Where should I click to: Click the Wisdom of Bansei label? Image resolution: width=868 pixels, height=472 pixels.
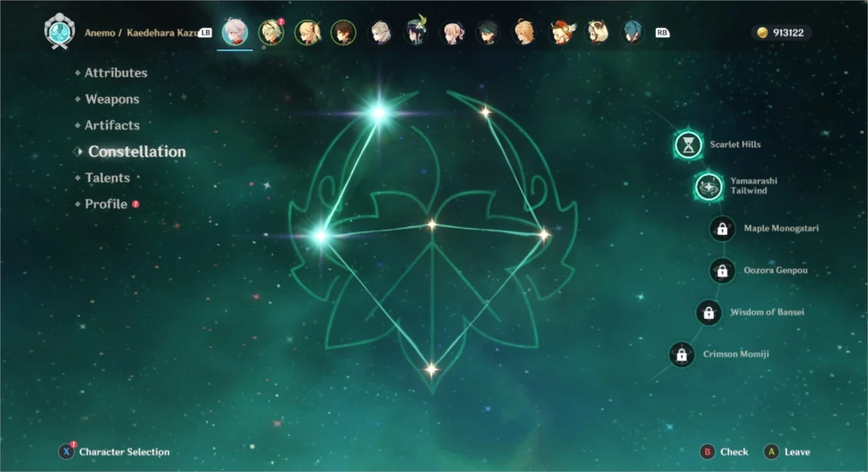click(x=767, y=312)
